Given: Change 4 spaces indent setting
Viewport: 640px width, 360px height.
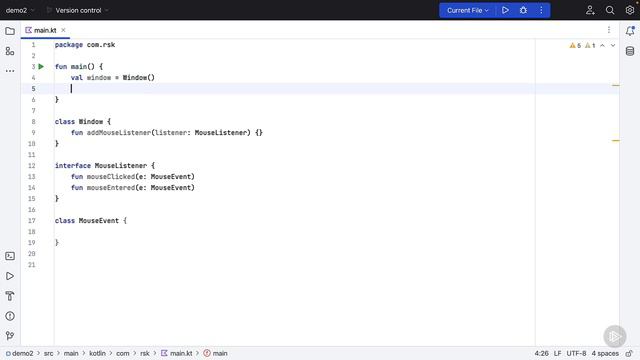Looking at the screenshot, I should click(x=605, y=353).
